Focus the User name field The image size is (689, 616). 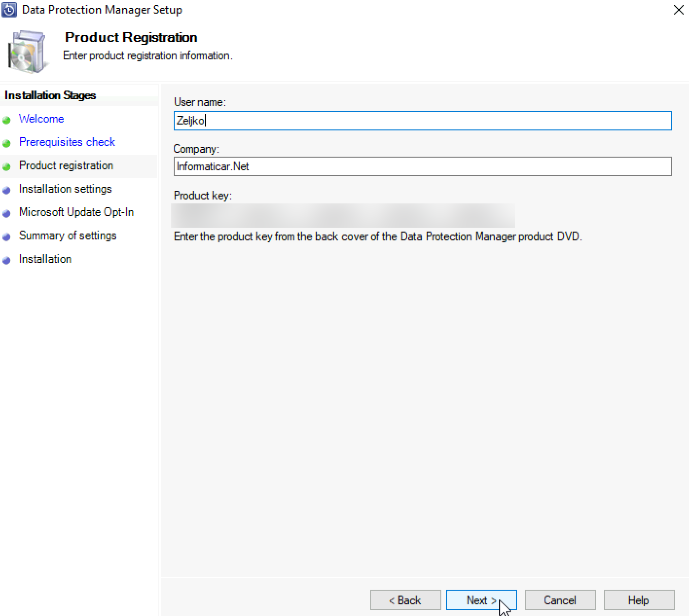[x=422, y=121]
